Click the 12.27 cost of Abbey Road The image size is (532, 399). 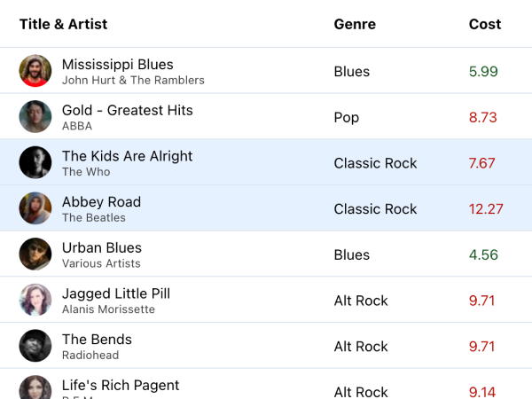[486, 209]
